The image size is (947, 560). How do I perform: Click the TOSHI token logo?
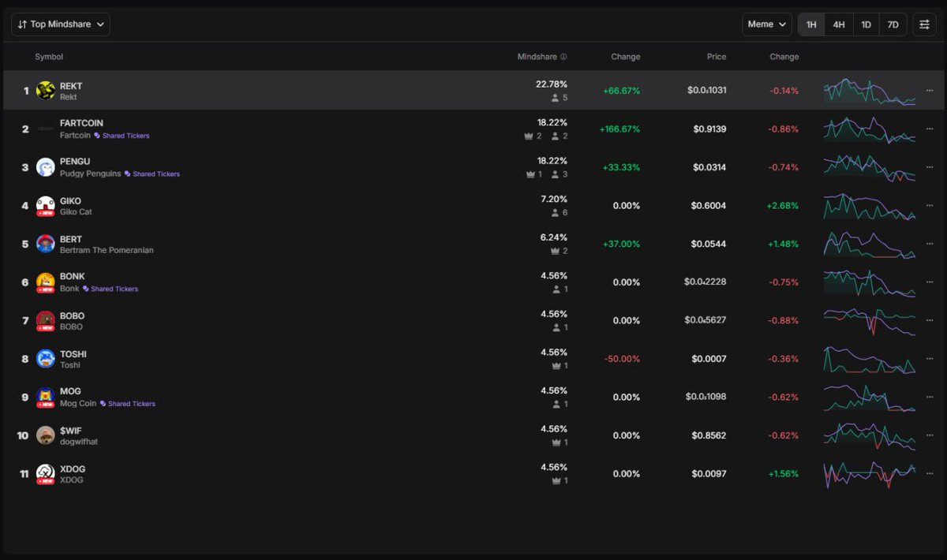click(x=46, y=359)
